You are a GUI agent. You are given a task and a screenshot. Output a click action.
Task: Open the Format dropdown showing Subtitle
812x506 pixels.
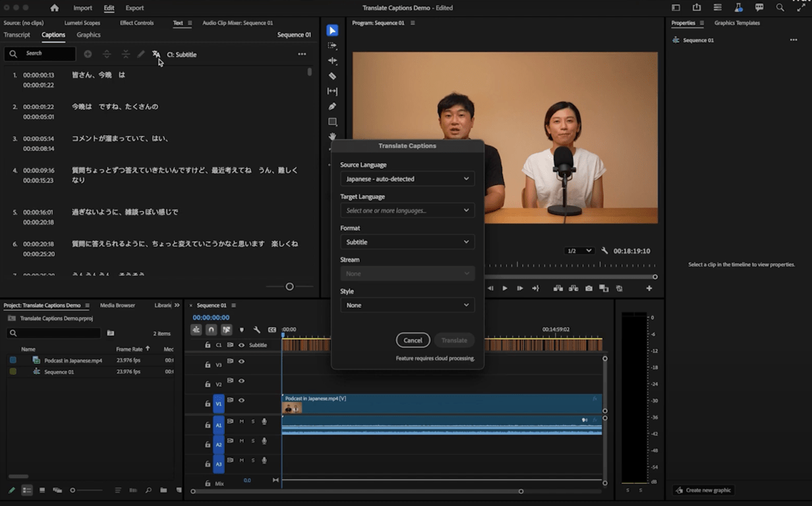[x=407, y=242]
